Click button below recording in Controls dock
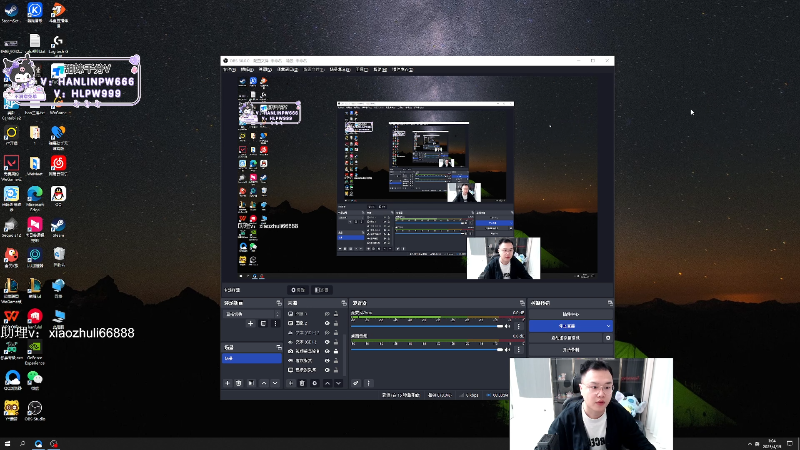Screen dimensions: 800x450 570,350
